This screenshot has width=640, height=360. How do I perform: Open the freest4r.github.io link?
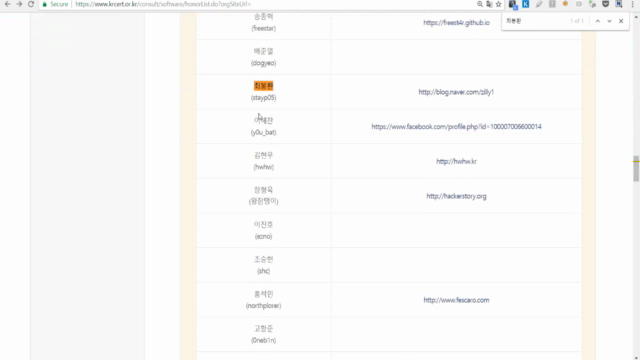click(x=456, y=22)
